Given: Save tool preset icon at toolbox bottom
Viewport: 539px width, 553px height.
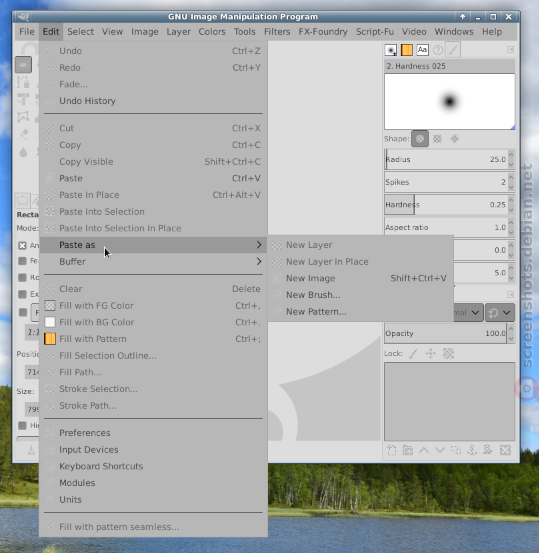Looking at the screenshot, I should (31, 450).
